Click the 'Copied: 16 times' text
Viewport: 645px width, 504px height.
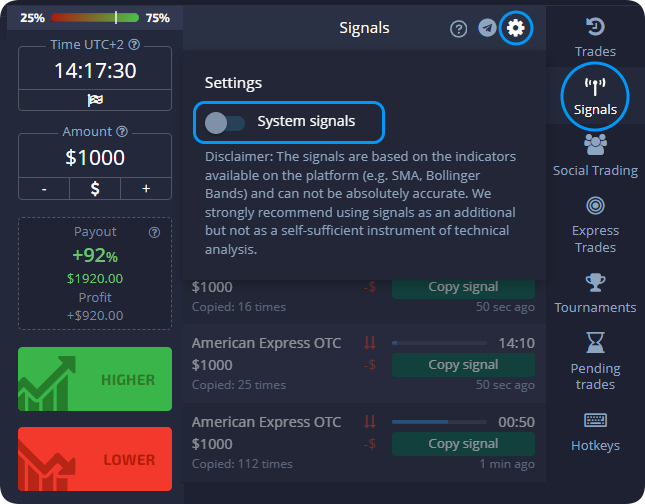coord(239,307)
